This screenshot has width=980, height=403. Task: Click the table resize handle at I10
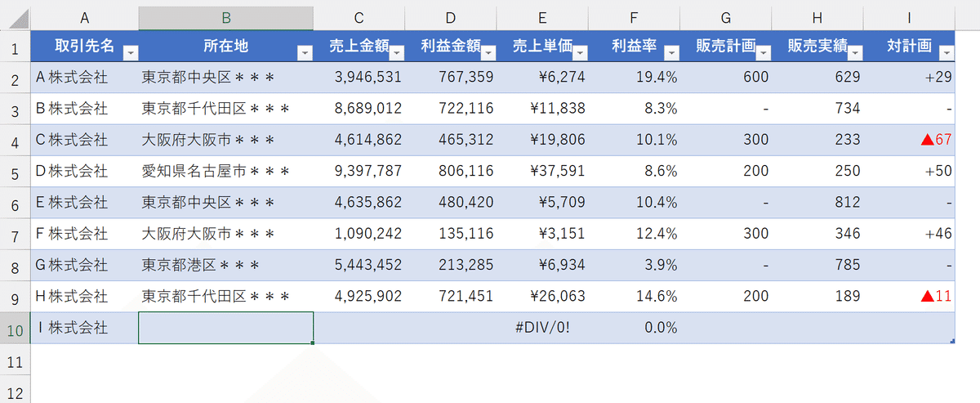951,340
